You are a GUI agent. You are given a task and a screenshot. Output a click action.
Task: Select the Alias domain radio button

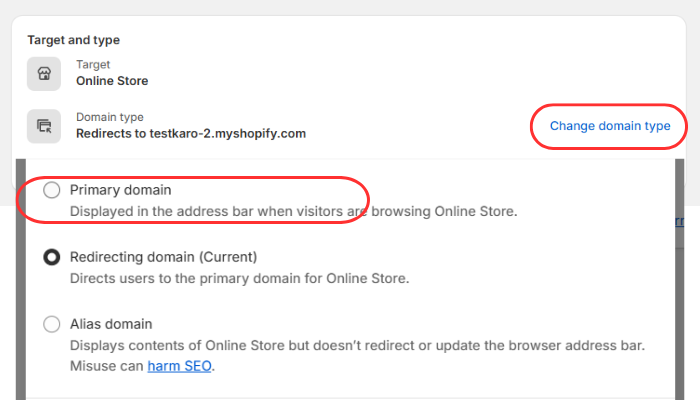point(52,324)
